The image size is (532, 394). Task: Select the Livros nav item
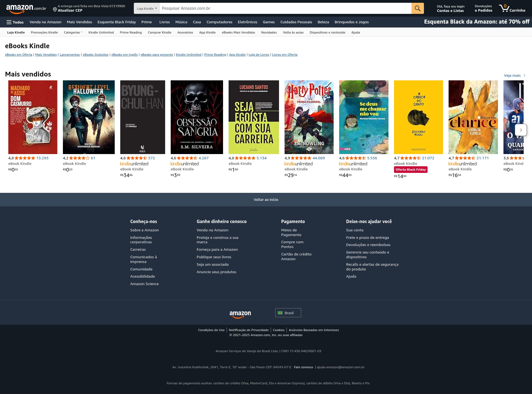(x=165, y=22)
